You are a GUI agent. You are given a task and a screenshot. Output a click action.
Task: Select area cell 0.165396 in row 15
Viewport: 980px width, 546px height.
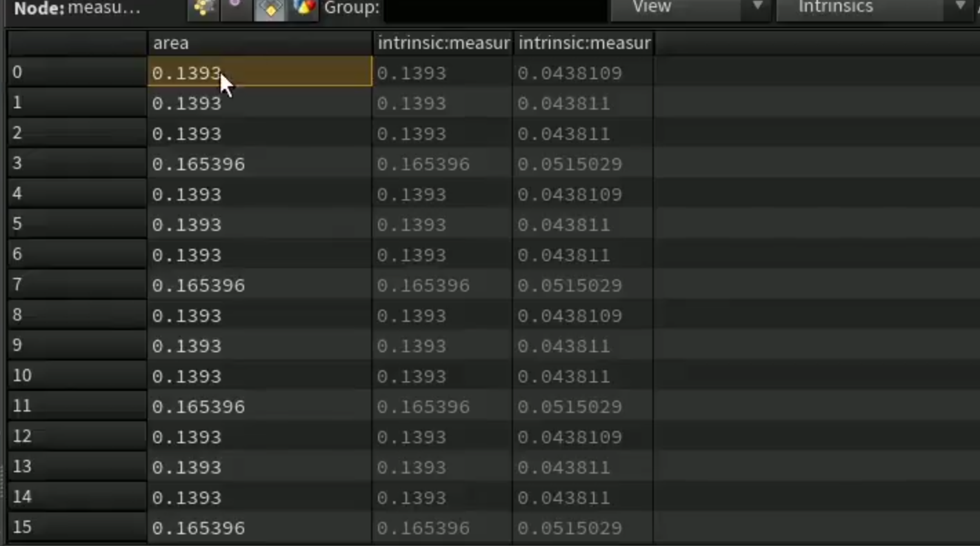[260, 528]
